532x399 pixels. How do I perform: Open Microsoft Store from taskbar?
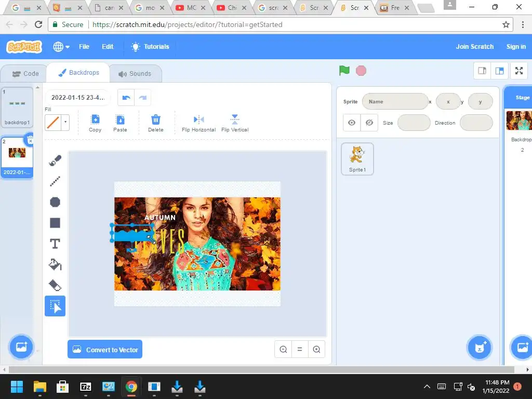point(62,387)
